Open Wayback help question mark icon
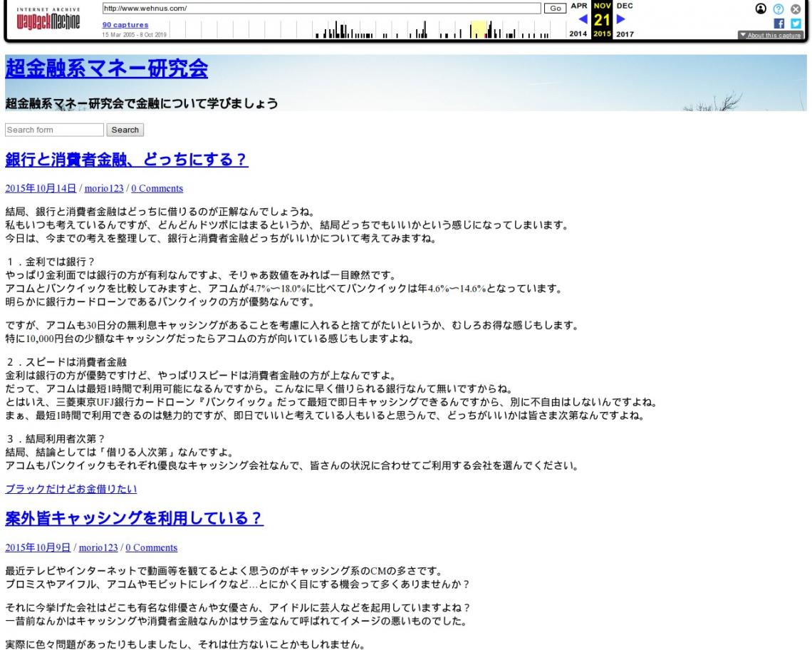 (x=779, y=9)
